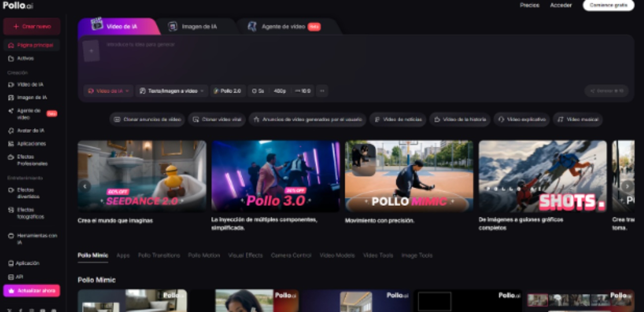
Task: Open Avatar de IA from sidebar
Action: [30, 130]
